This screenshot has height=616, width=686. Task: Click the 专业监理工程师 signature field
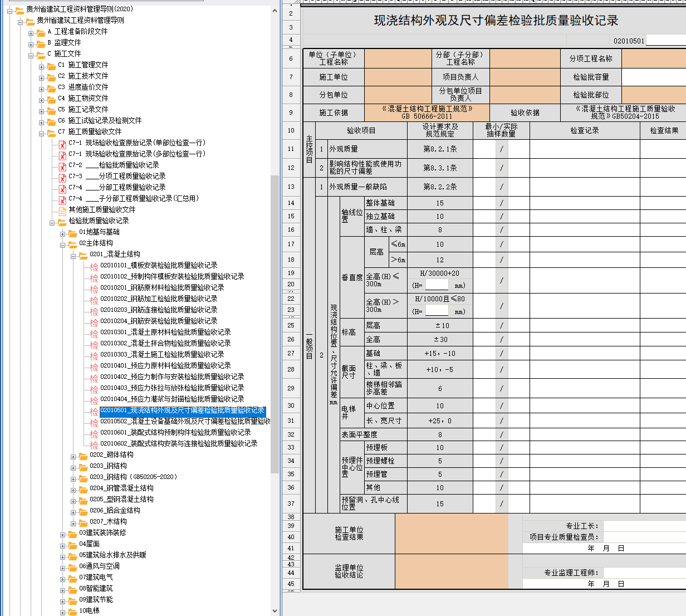pos(645,573)
